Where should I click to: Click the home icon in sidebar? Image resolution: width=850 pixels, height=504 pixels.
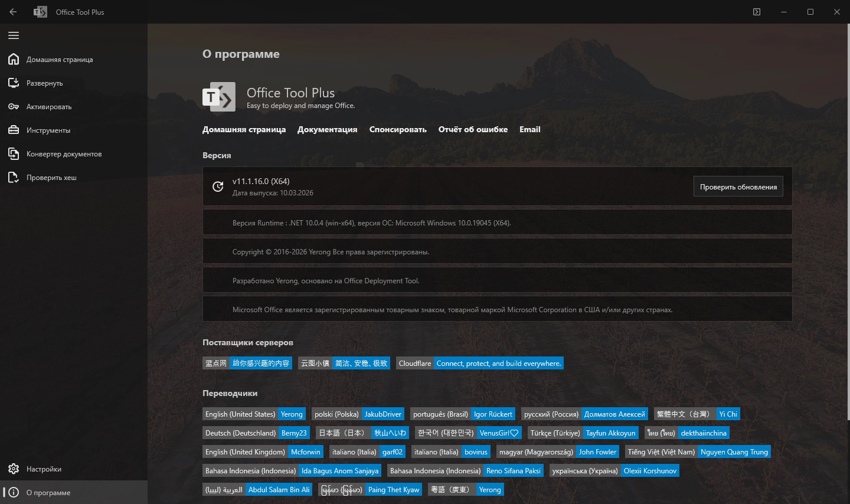pyautogui.click(x=14, y=59)
